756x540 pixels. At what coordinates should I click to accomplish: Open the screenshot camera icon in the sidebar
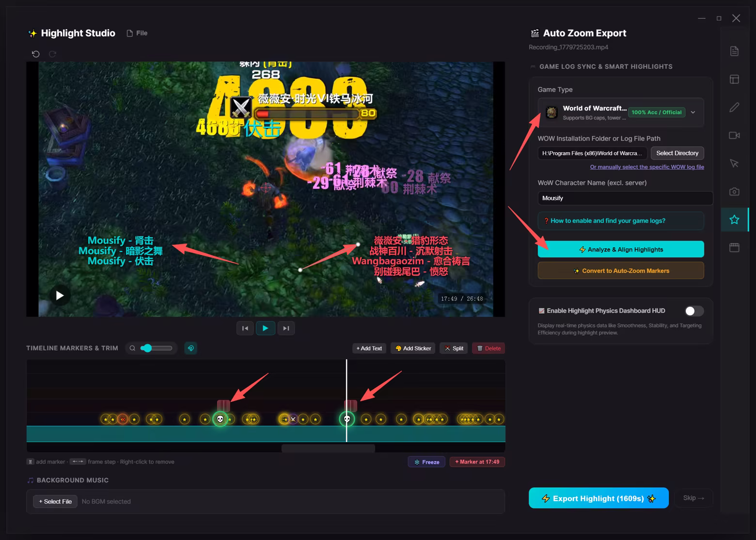734,192
